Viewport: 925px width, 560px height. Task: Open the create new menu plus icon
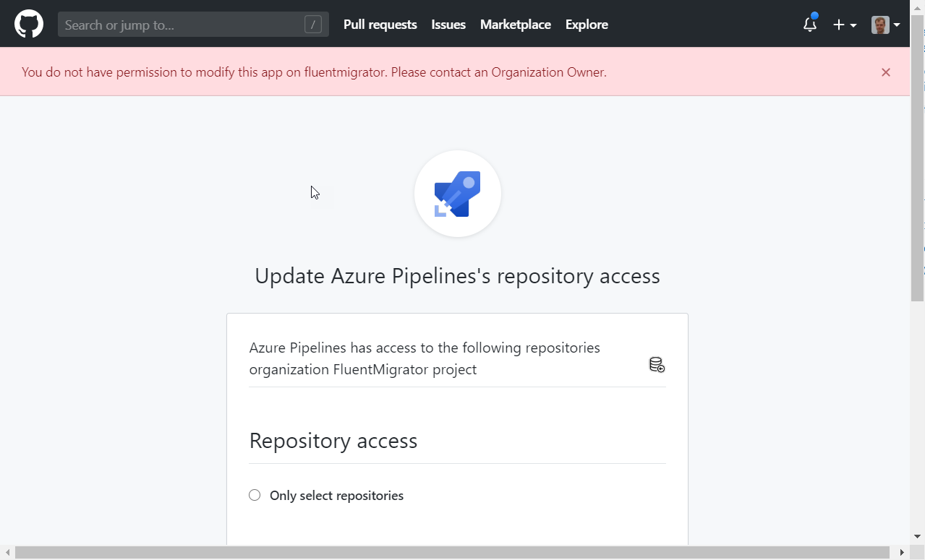coord(839,25)
